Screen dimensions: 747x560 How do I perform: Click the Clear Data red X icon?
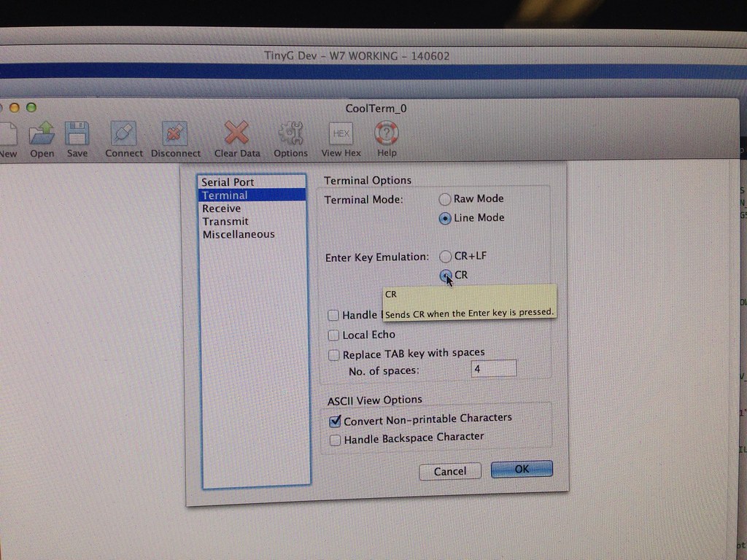237,133
